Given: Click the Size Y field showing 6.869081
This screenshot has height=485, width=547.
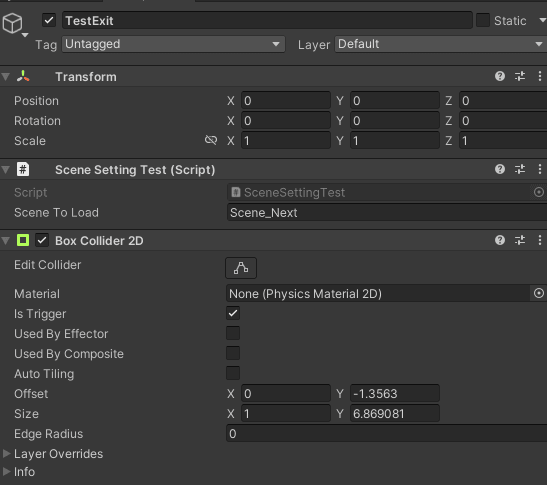Looking at the screenshot, I should (x=395, y=413).
